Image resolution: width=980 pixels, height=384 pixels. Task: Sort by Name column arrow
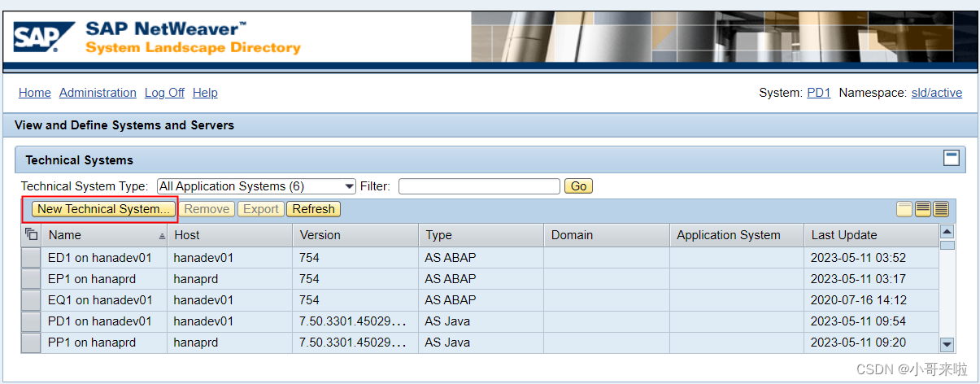tap(162, 236)
